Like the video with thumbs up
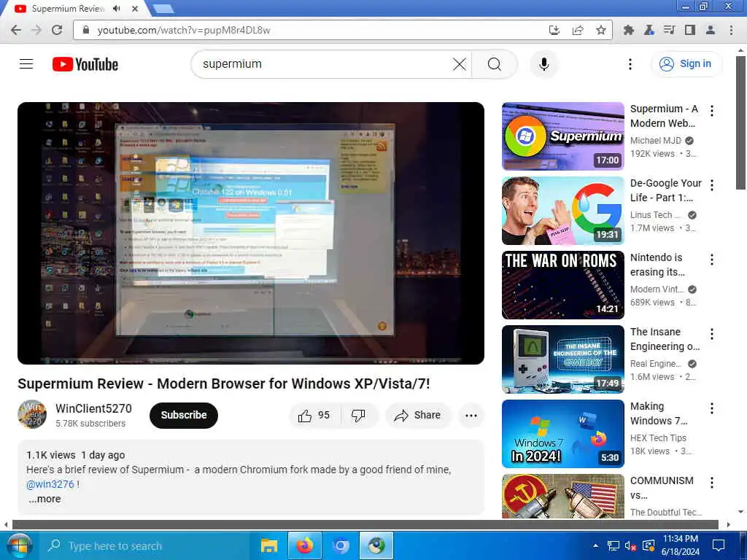 pos(314,415)
